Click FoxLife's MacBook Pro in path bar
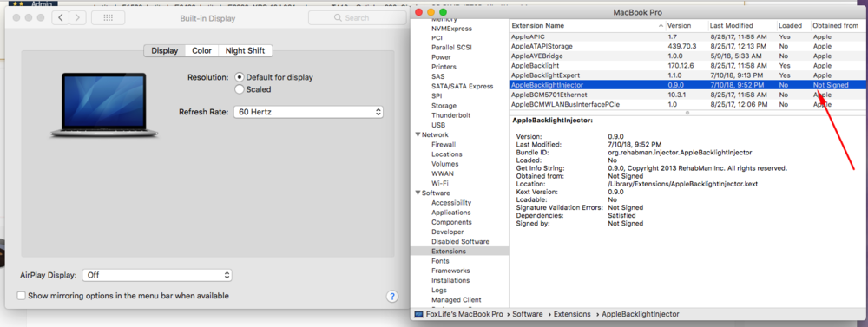 pos(459,314)
